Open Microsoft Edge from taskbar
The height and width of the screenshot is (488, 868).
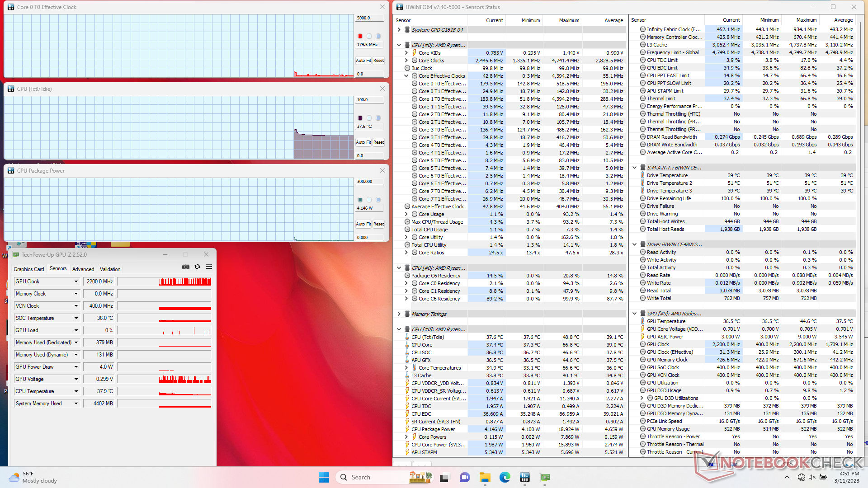[x=505, y=477]
